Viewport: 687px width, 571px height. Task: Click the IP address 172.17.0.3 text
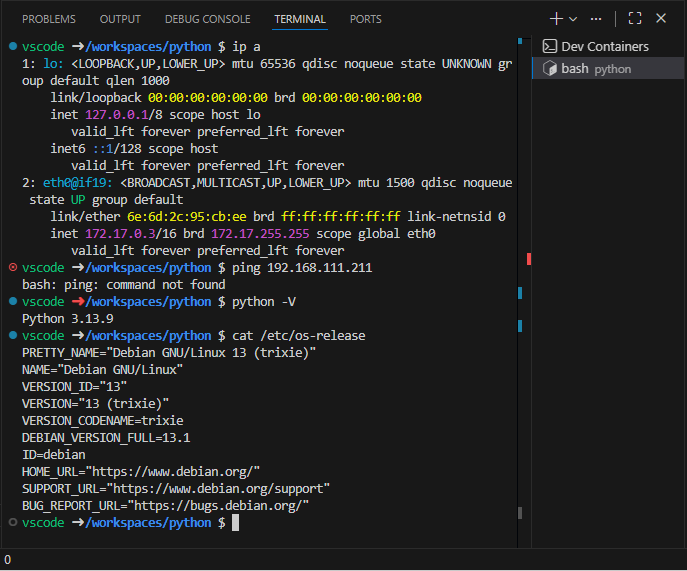coord(120,234)
